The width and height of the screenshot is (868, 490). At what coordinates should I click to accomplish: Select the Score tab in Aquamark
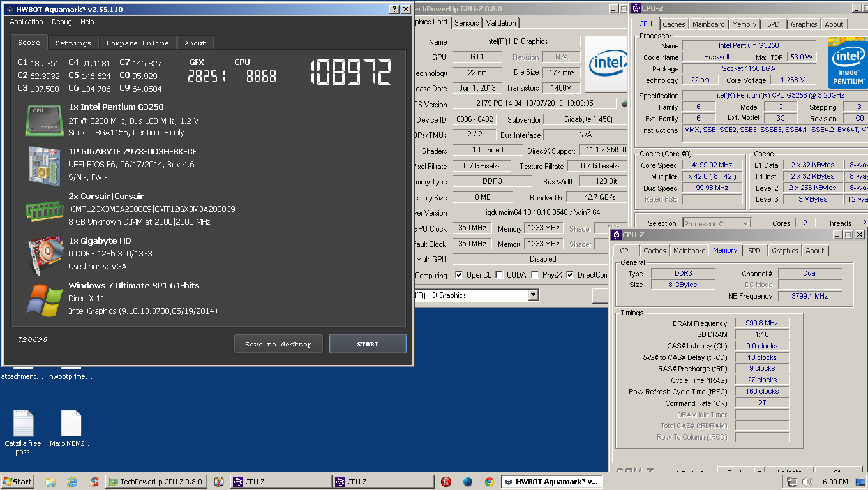[x=29, y=42]
